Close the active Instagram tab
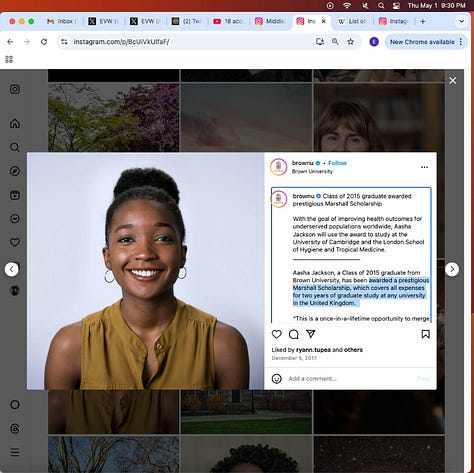474x473 pixels. tap(323, 21)
